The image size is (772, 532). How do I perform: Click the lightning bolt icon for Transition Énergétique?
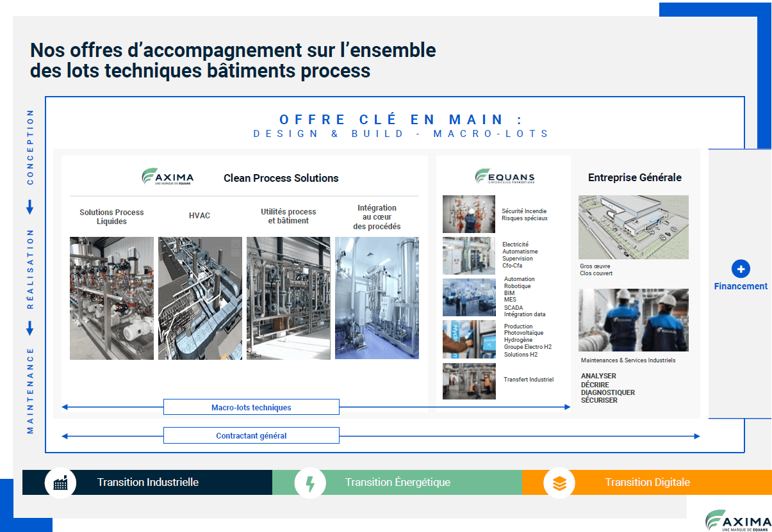tap(310, 483)
